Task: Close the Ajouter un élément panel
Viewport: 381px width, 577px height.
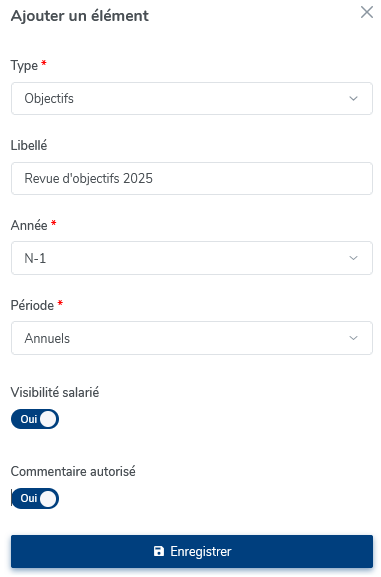Action: click(367, 12)
